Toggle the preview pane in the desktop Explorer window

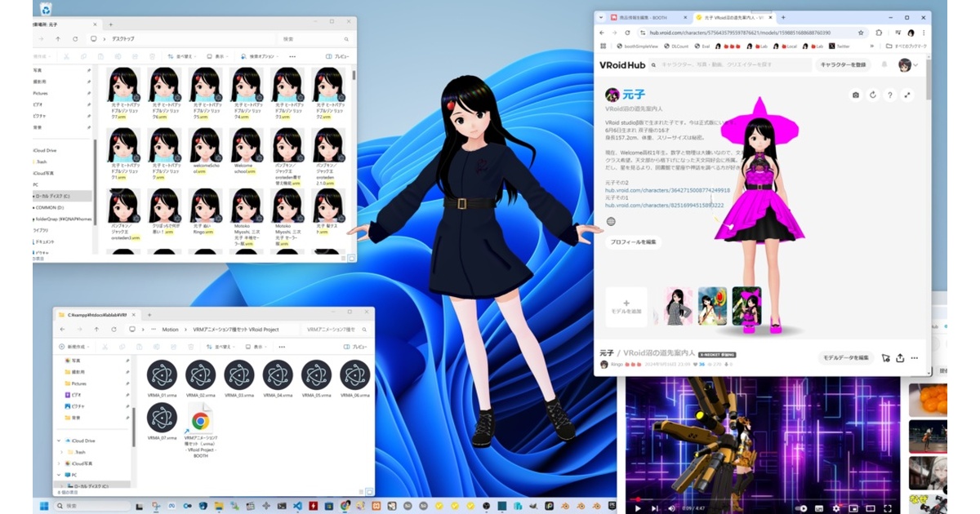click(339, 56)
